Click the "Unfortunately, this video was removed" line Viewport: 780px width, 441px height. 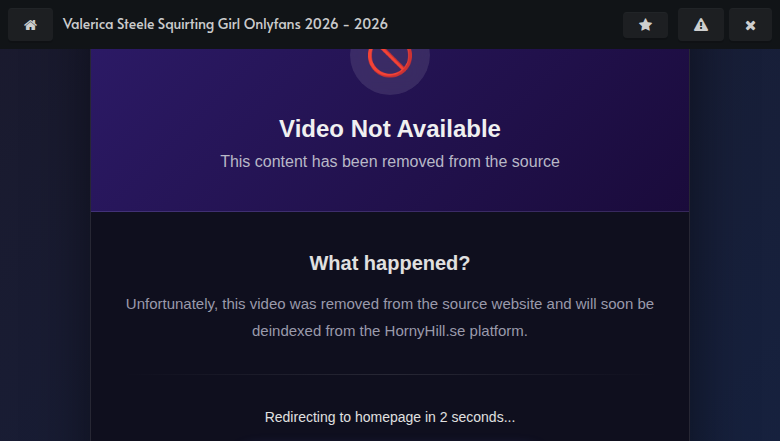click(x=389, y=304)
